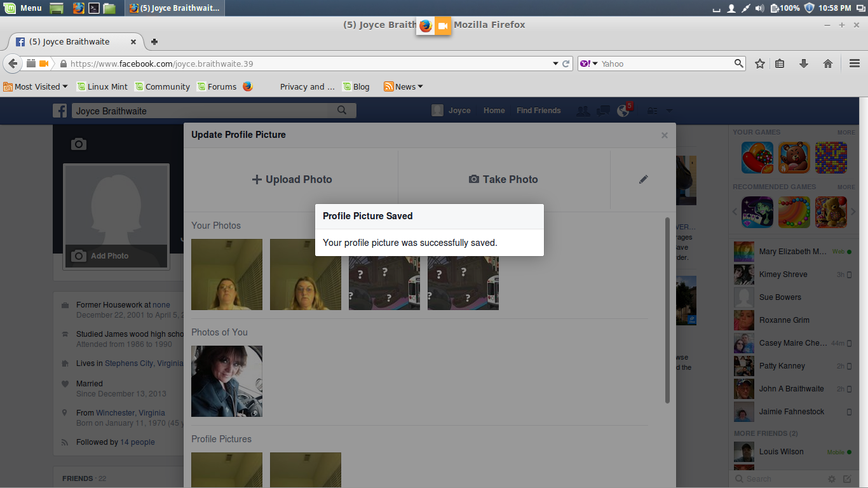This screenshot has height=488, width=868.
Task: Close the Update Profile Picture dialog
Action: coord(665,135)
